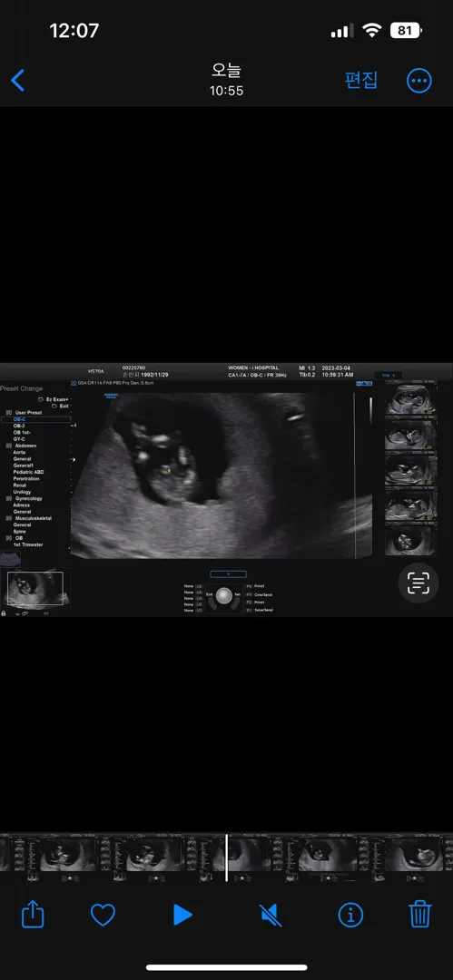453x980 pixels.
Task: Open the more options ellipsis menu
Action: (x=419, y=81)
